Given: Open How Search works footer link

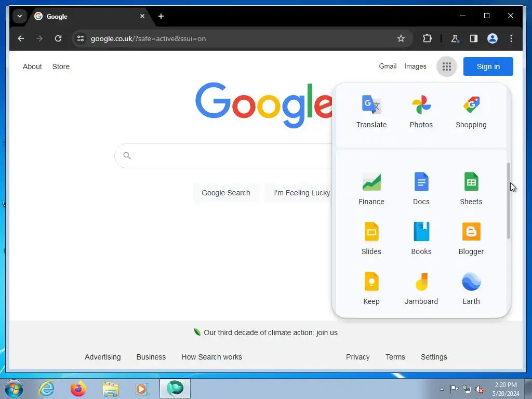Looking at the screenshot, I should (x=212, y=357).
